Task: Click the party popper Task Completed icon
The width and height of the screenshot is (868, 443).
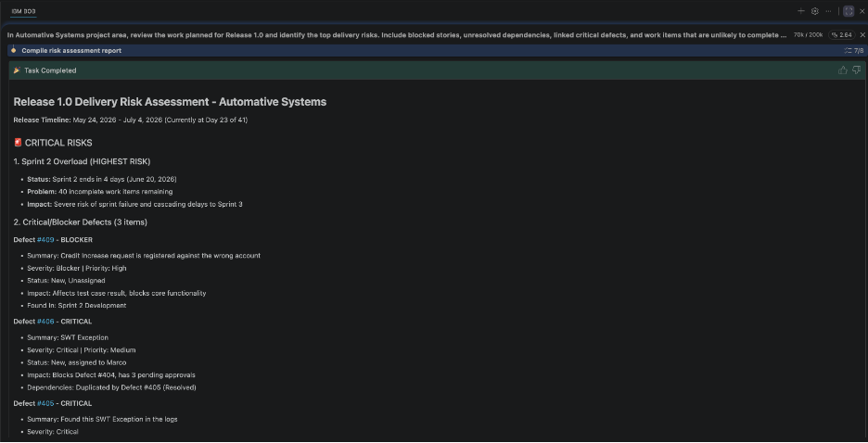Action: 18,70
